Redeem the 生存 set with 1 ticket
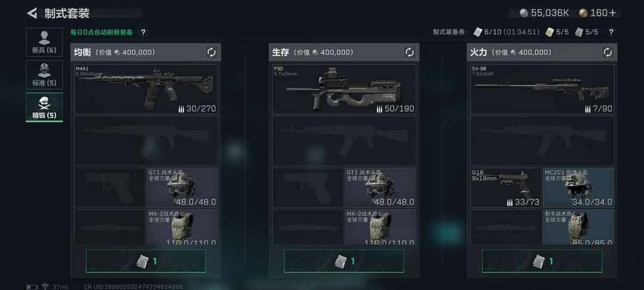This screenshot has width=644, height=290. (344, 261)
